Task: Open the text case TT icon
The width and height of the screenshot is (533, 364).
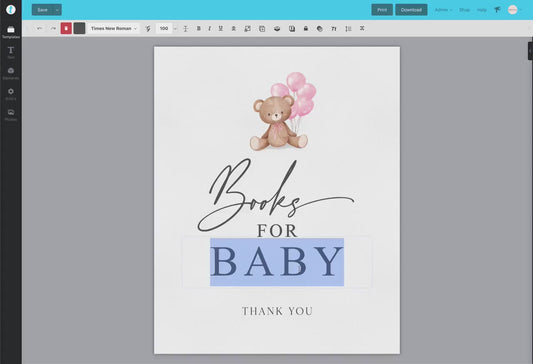Action: pyautogui.click(x=334, y=29)
